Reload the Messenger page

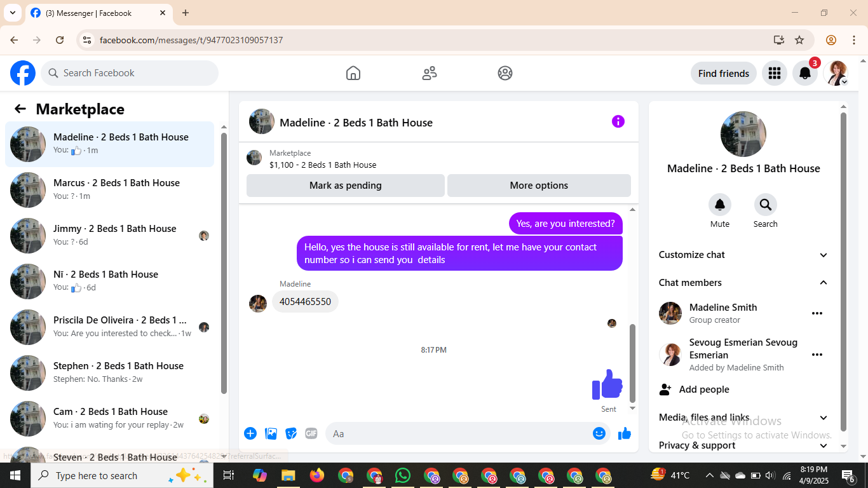tap(60, 40)
